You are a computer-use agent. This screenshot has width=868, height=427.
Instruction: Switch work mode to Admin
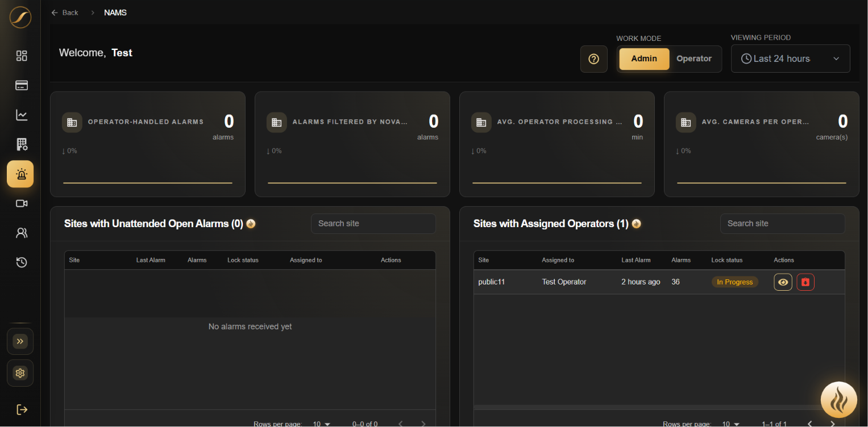tap(644, 58)
